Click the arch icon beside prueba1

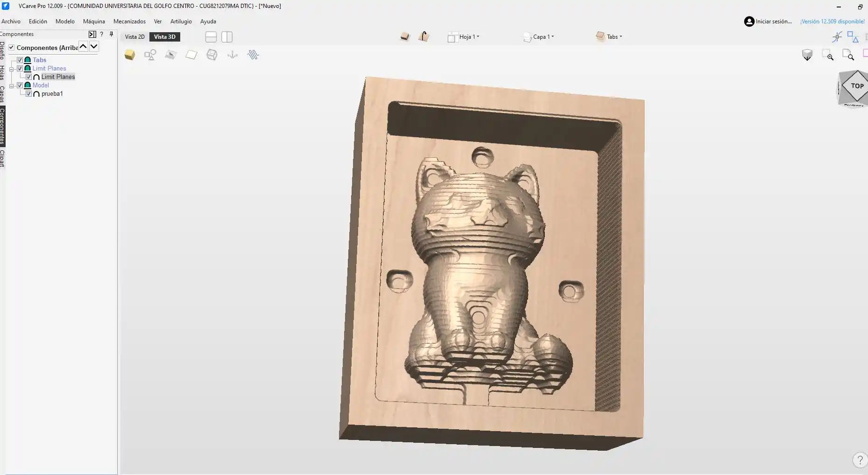tap(36, 94)
